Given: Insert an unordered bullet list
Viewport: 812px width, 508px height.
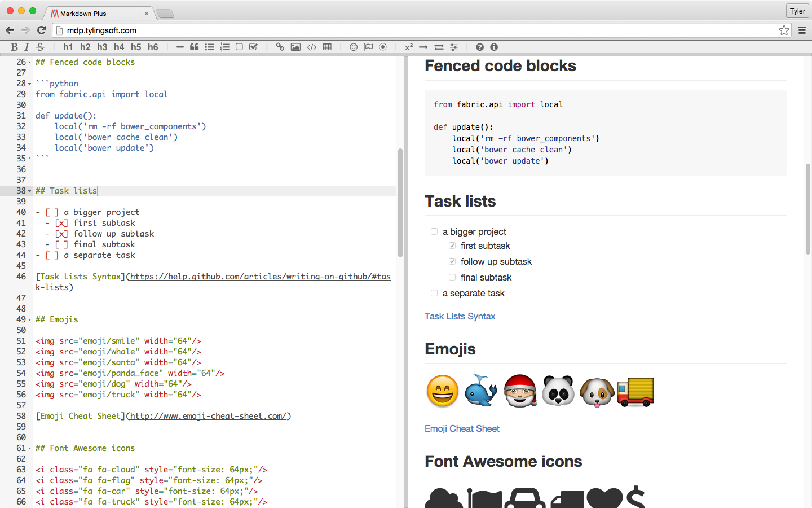Looking at the screenshot, I should click(209, 47).
